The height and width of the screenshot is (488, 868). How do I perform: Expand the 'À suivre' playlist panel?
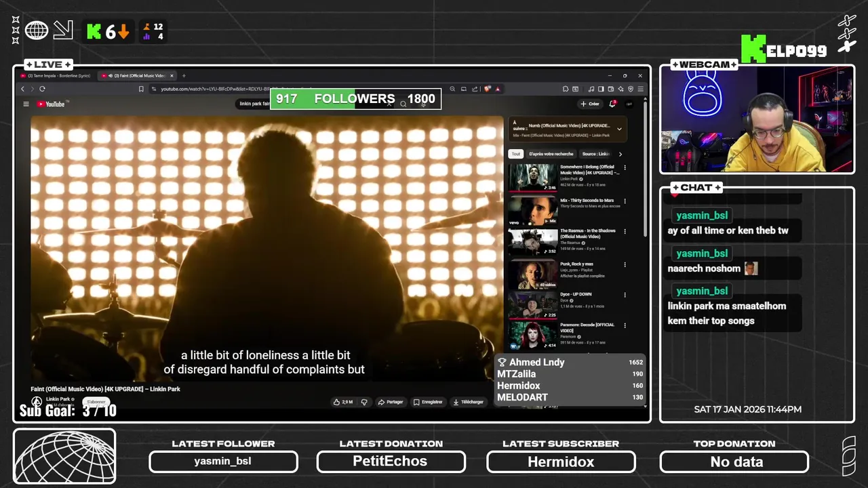(x=619, y=129)
